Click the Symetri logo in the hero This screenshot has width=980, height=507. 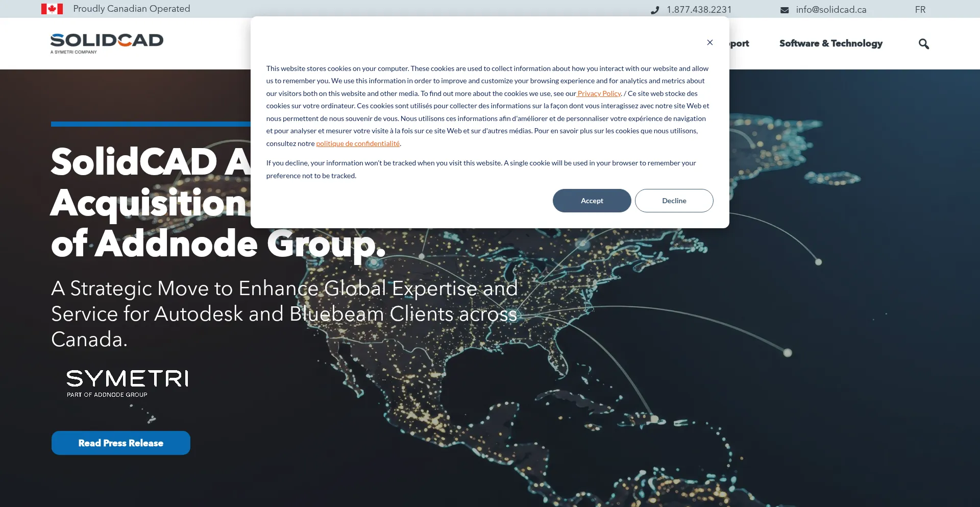(x=127, y=383)
